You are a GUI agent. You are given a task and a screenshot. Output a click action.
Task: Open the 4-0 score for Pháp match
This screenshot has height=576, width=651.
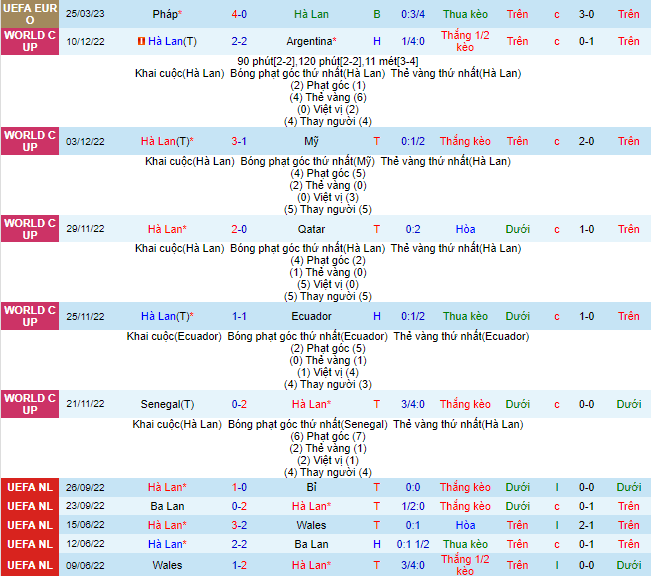[x=240, y=15]
